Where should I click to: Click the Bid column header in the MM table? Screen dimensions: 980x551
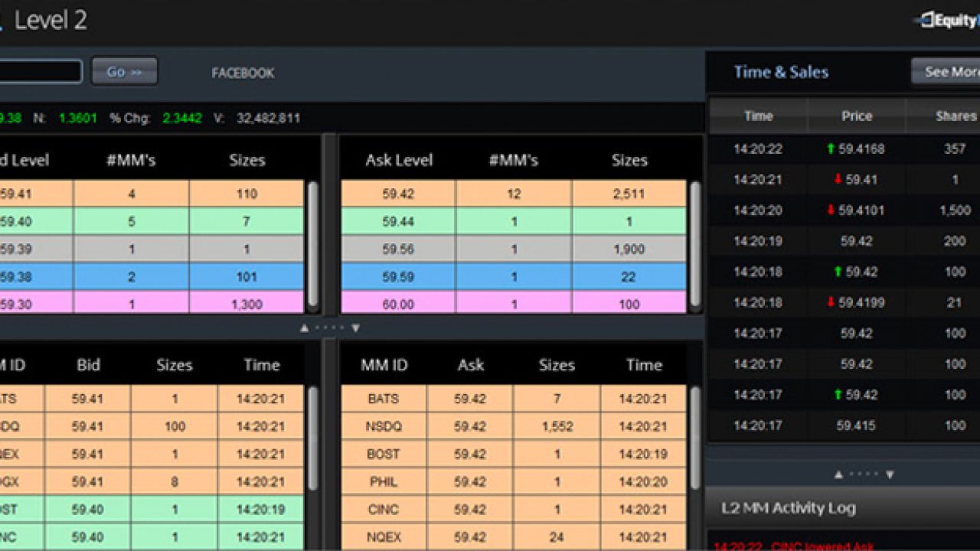(x=88, y=365)
